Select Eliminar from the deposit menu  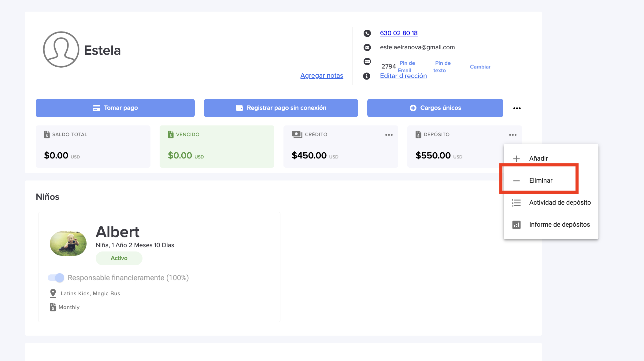click(x=540, y=180)
